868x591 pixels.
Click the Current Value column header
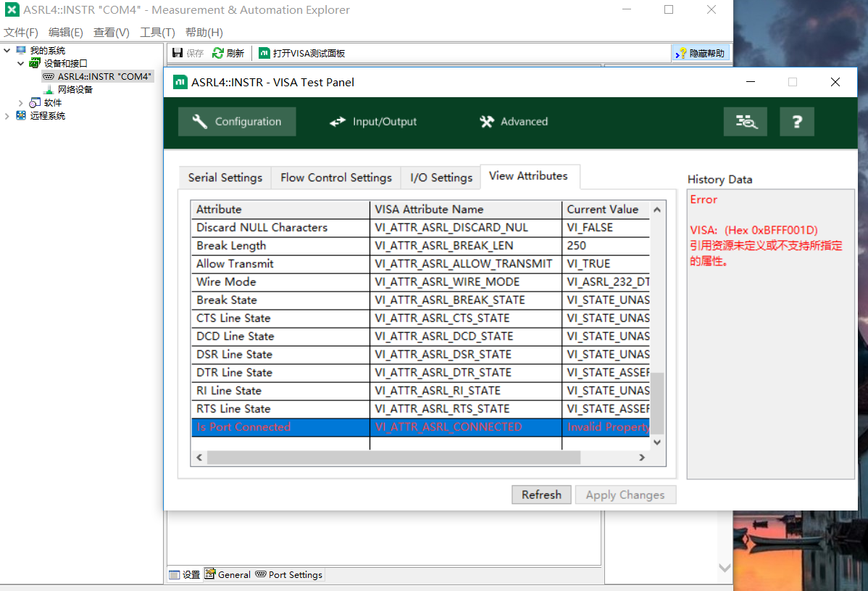tap(606, 210)
